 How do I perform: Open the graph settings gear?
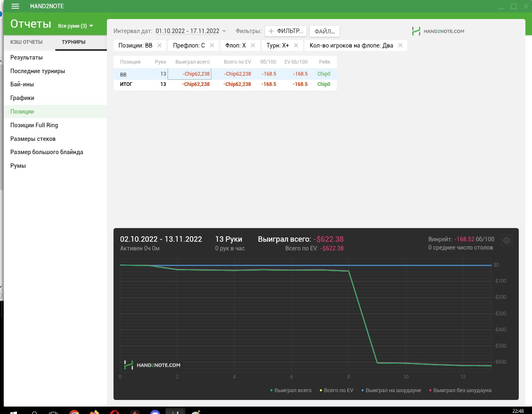pyautogui.click(x=506, y=240)
